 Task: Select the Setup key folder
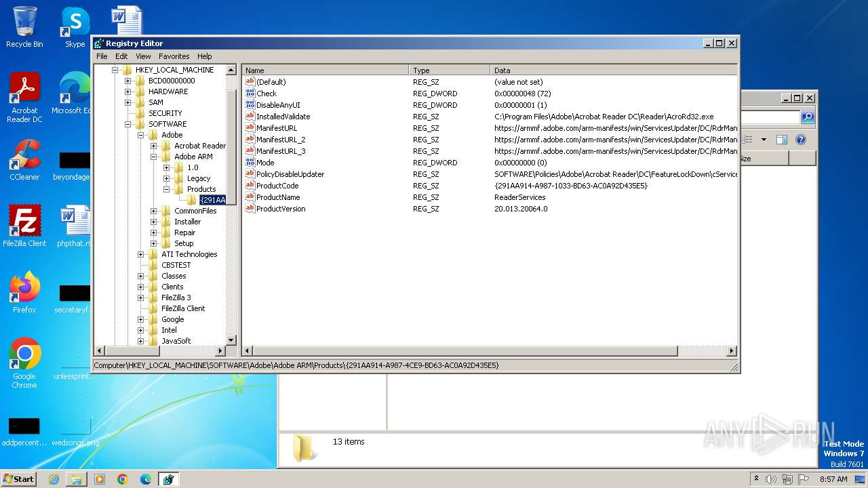[x=184, y=243]
